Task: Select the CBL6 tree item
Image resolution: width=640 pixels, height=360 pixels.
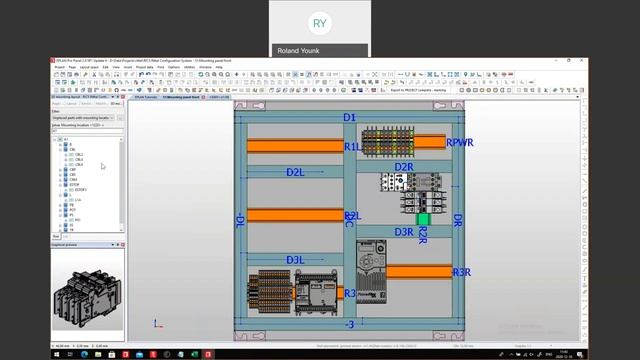Action: (79, 164)
